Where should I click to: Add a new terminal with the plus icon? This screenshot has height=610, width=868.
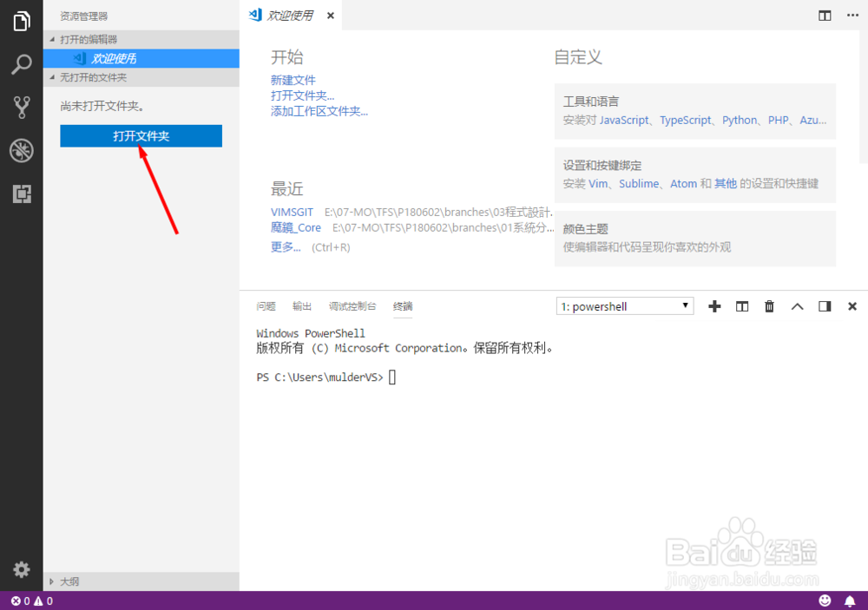[713, 305]
